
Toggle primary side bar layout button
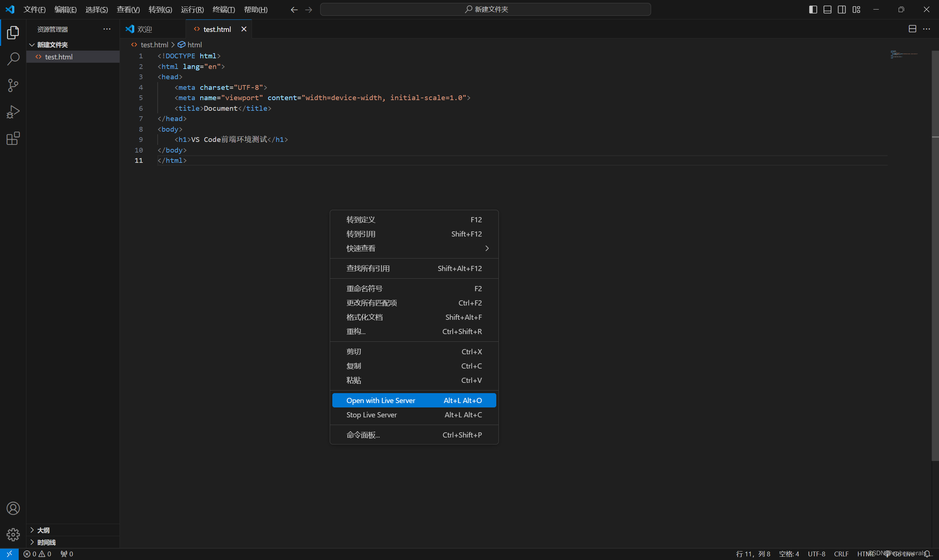[x=813, y=10]
